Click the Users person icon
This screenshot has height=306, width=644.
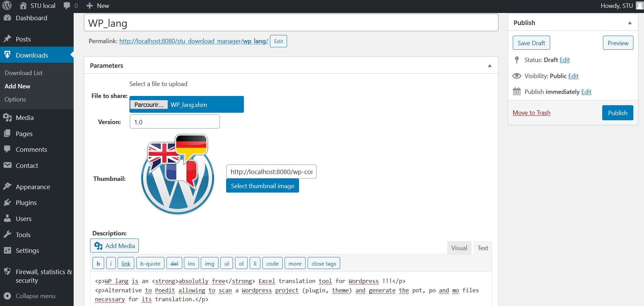coord(7,218)
